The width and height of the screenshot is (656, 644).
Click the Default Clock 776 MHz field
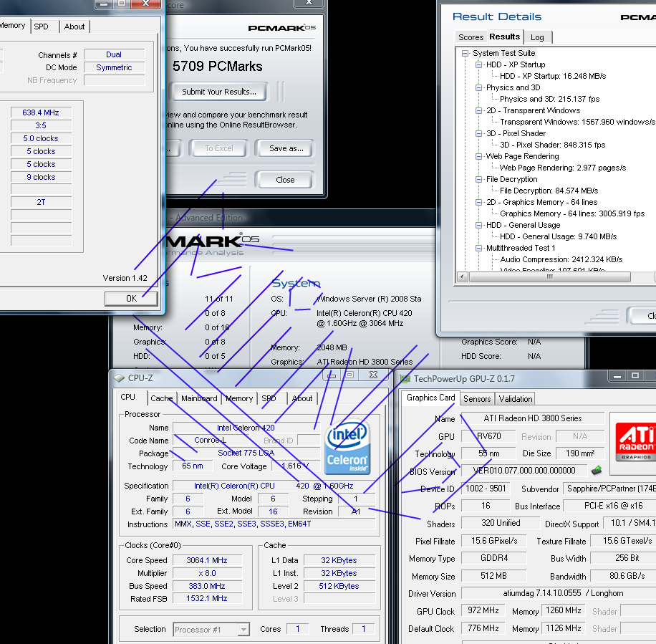(x=483, y=628)
